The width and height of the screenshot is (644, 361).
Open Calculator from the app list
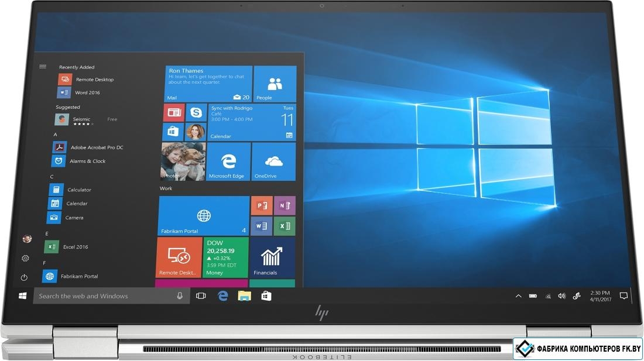coord(70,190)
